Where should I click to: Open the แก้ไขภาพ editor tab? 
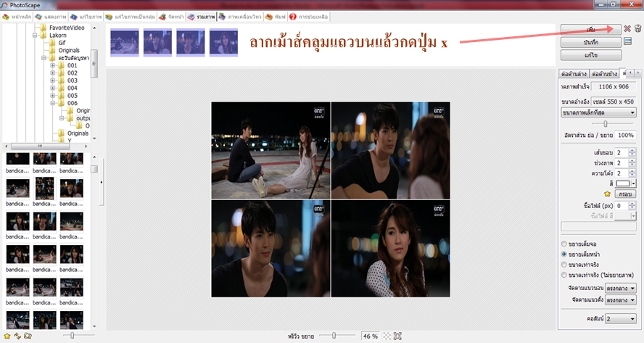click(86, 17)
